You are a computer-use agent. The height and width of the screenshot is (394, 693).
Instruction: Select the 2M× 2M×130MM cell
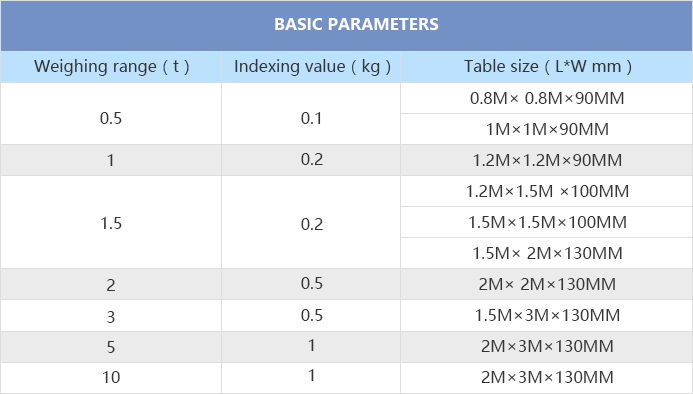click(547, 284)
